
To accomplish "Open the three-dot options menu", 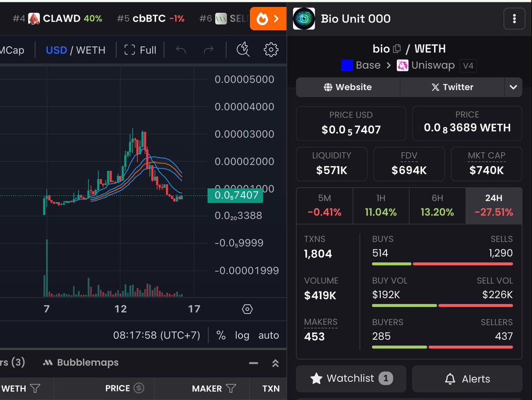I will (514, 19).
